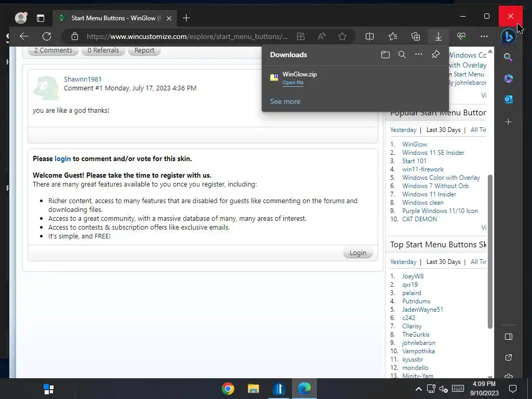The width and height of the screenshot is (532, 399).
Task: Open Start 101 skin link
Action: (x=414, y=161)
